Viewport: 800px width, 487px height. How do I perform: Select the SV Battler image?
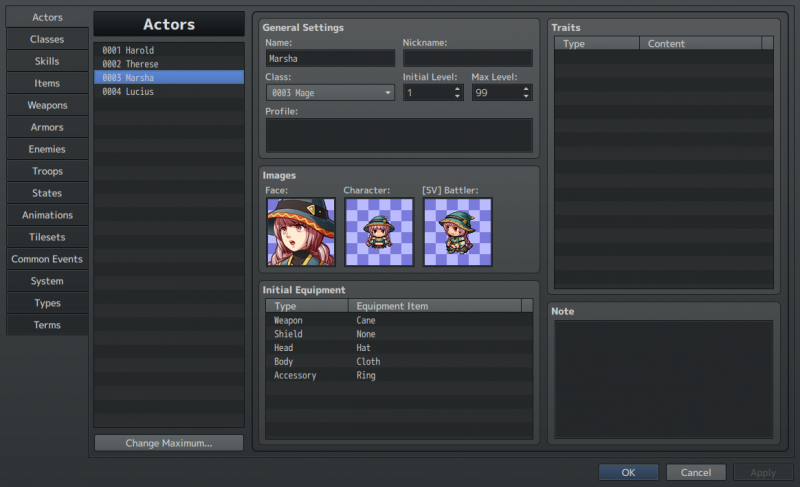pos(458,232)
